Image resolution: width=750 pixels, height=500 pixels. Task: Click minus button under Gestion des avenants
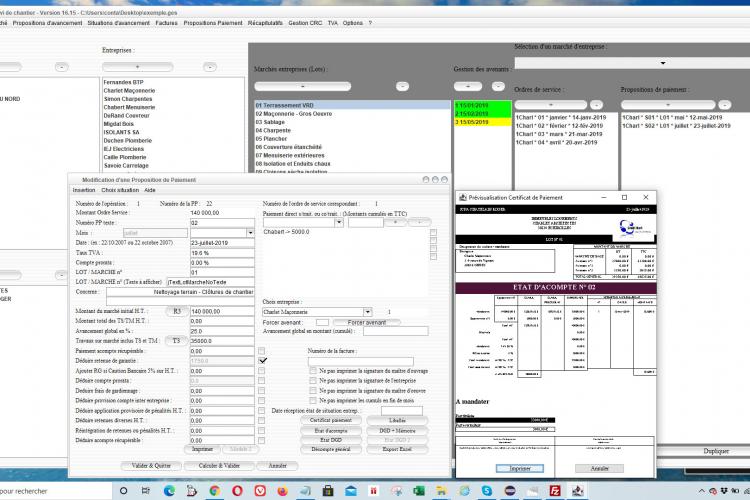point(498,86)
